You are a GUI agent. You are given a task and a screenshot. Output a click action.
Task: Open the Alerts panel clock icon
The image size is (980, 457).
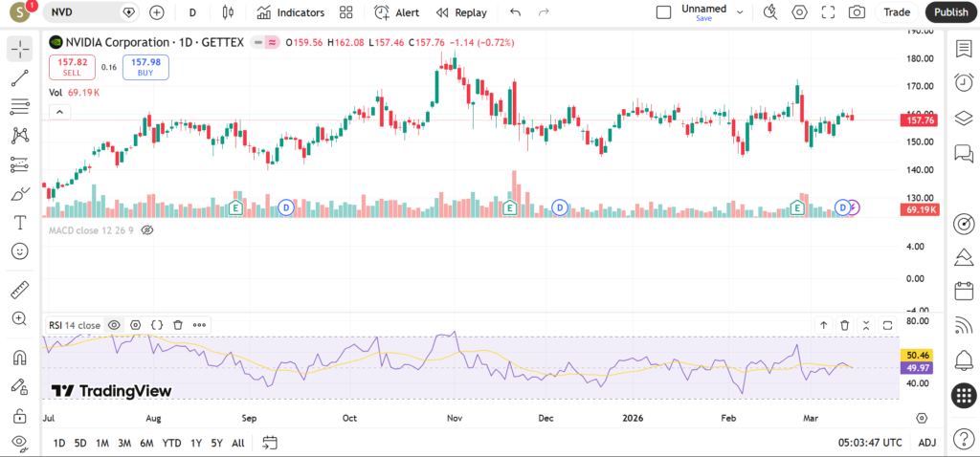[964, 83]
